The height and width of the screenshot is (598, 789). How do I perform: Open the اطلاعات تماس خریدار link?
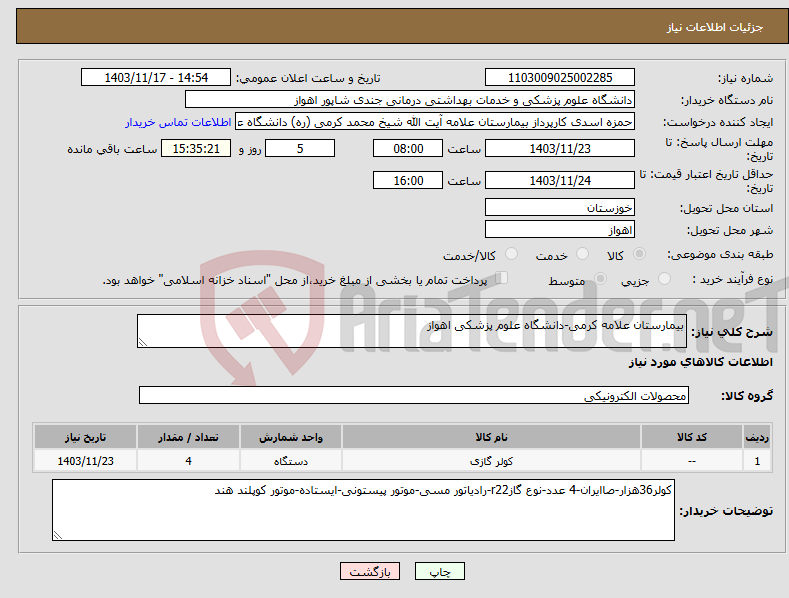click(x=178, y=122)
